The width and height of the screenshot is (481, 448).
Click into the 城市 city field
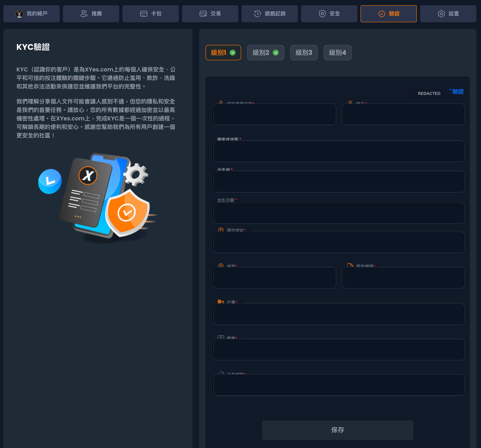click(275, 278)
